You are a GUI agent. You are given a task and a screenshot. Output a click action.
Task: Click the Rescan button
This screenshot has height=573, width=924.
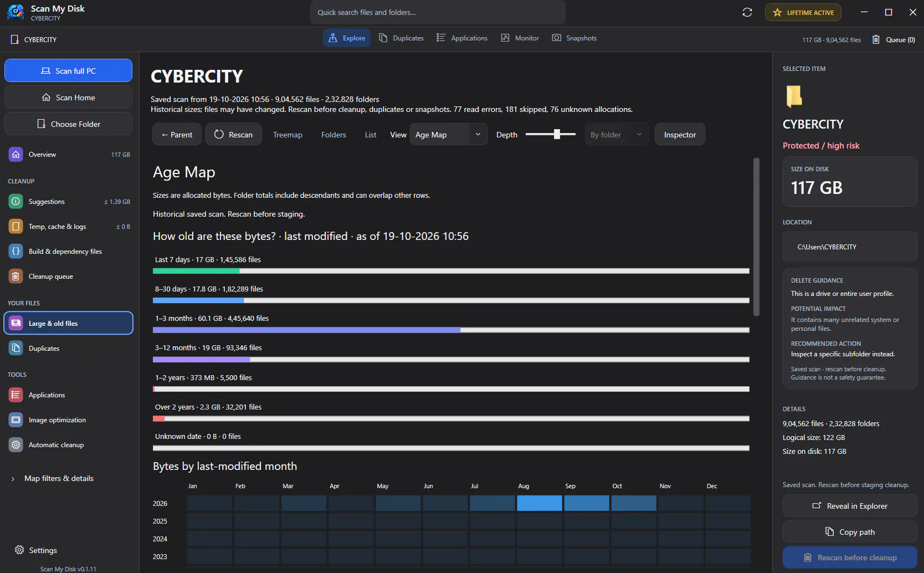point(234,135)
